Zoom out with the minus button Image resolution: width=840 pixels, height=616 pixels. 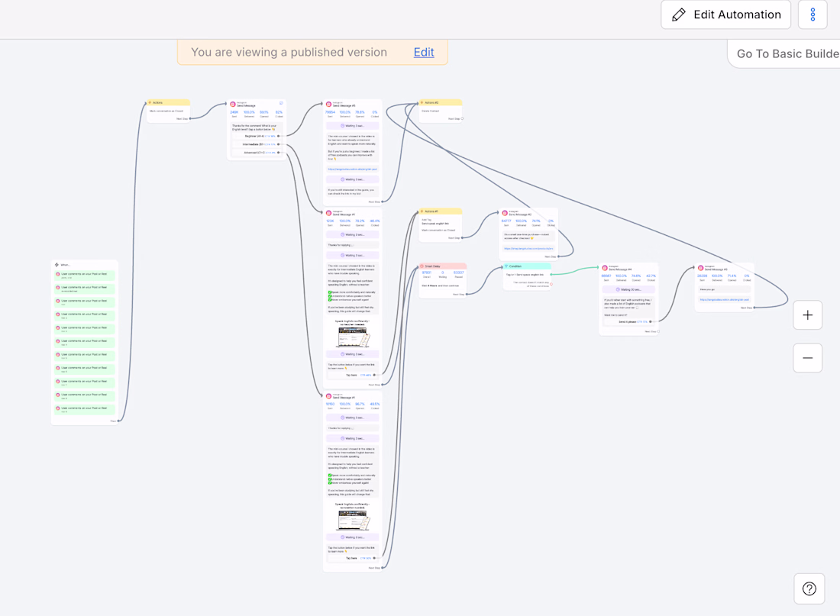pyautogui.click(x=808, y=358)
